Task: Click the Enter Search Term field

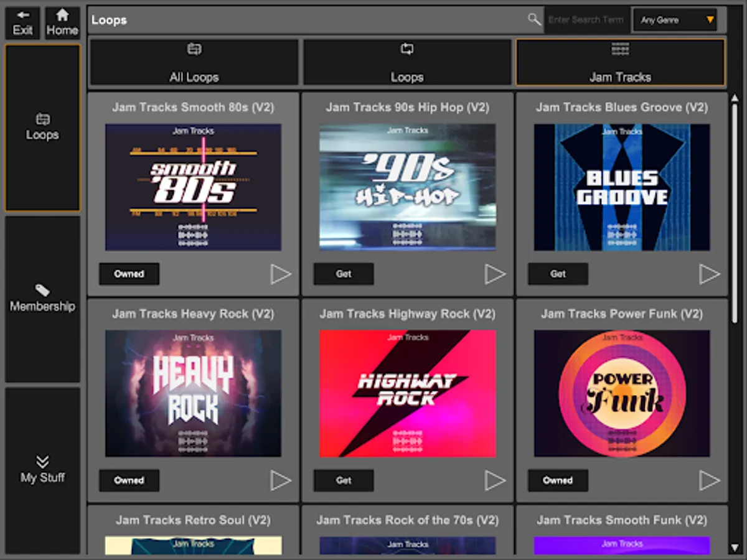Action: click(x=586, y=20)
